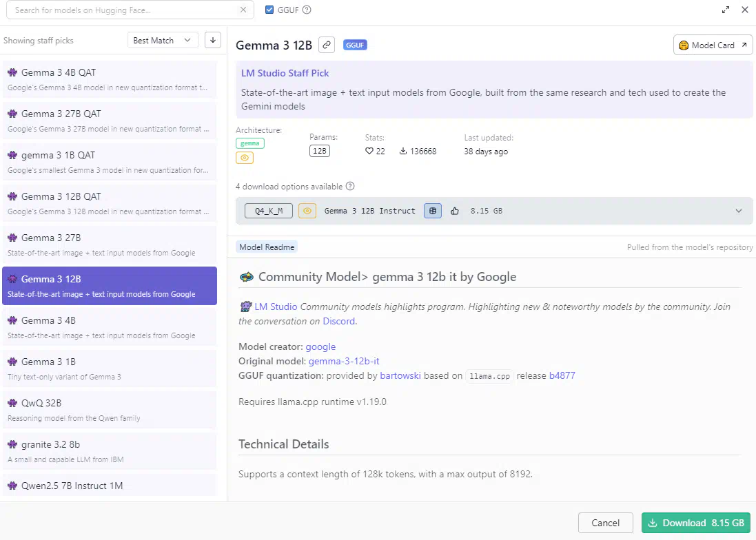
Task: Open download options help icon
Action: pos(350,186)
